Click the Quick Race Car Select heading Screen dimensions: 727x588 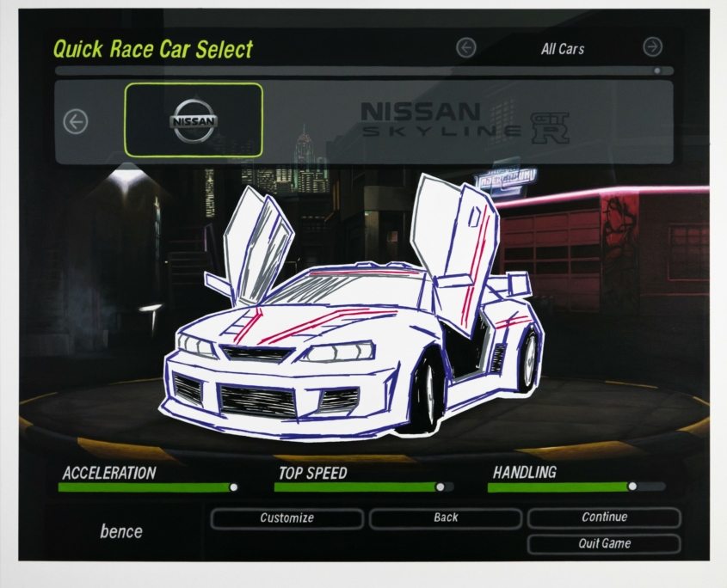153,49
